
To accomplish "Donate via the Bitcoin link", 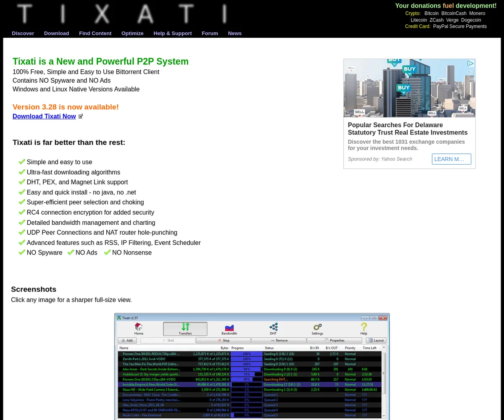I will tap(431, 13).
